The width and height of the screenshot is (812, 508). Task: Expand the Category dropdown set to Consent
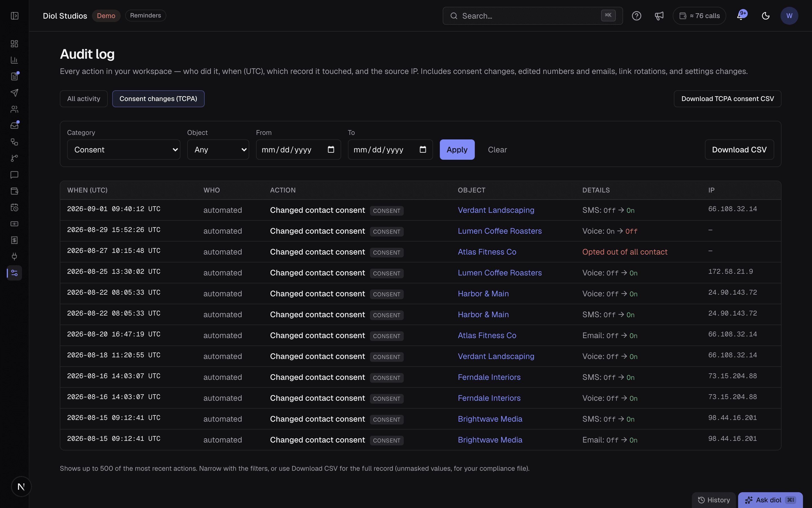tap(123, 150)
